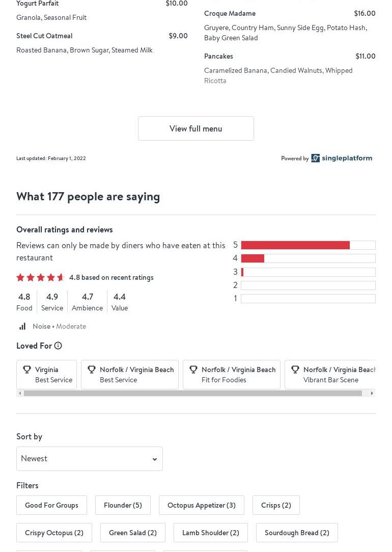Select the Sourdough Bread (2) filter
This screenshot has width=392, height=552.
[296, 533]
